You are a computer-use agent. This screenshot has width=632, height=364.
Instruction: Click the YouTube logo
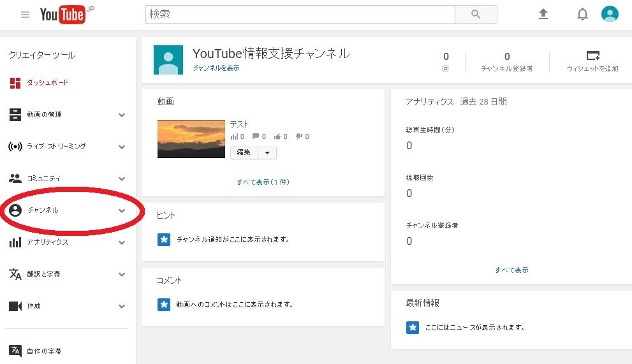(62, 15)
